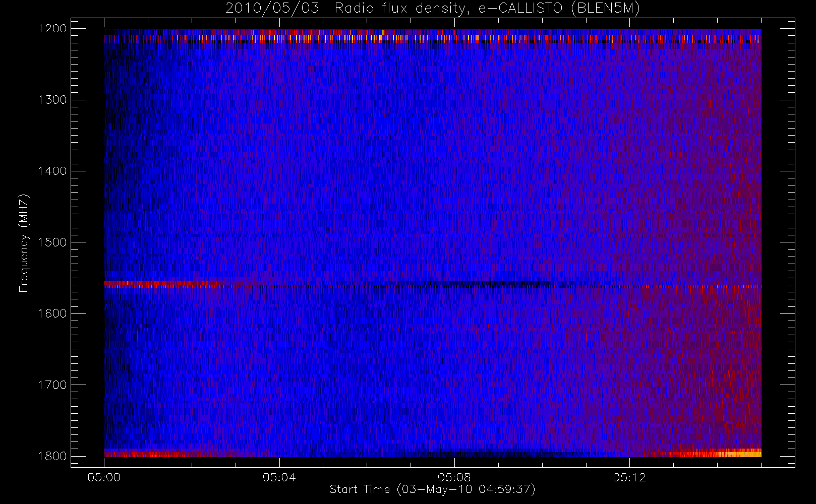
Task: Click the 'Frequency (MHz)' axis label
Action: coord(24,243)
